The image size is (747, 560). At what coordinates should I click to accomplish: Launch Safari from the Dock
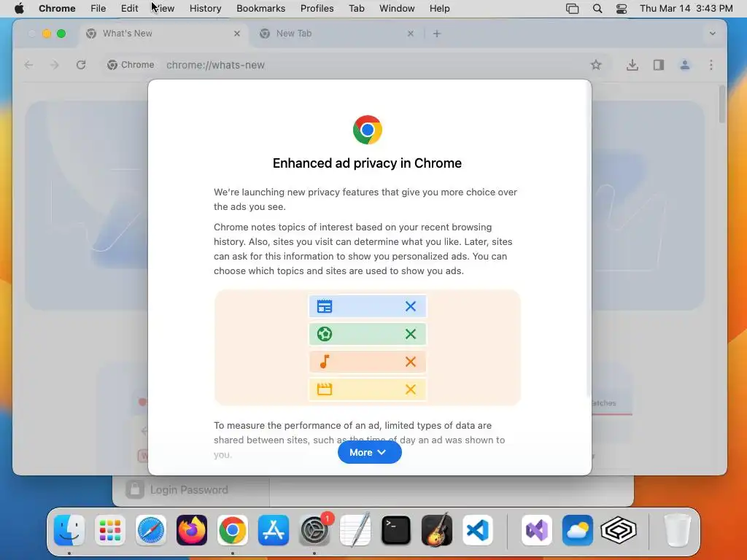coord(151,530)
